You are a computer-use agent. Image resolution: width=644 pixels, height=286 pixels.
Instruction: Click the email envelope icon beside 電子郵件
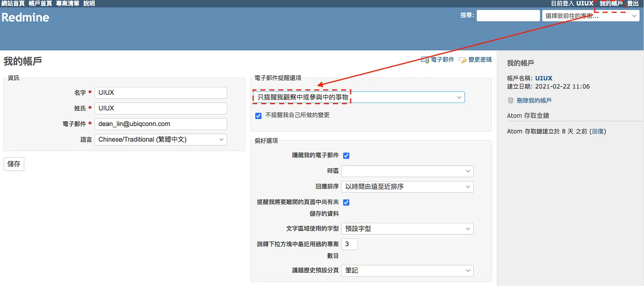(425, 60)
